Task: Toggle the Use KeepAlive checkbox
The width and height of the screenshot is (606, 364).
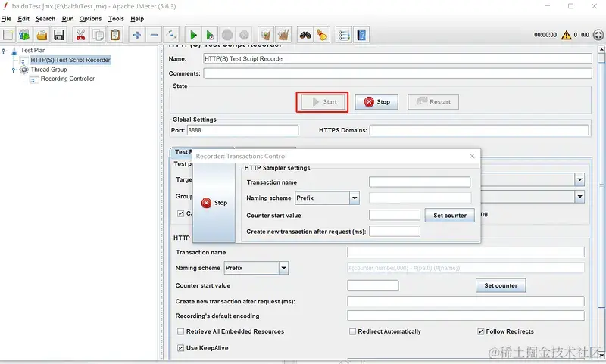Action: click(x=180, y=348)
